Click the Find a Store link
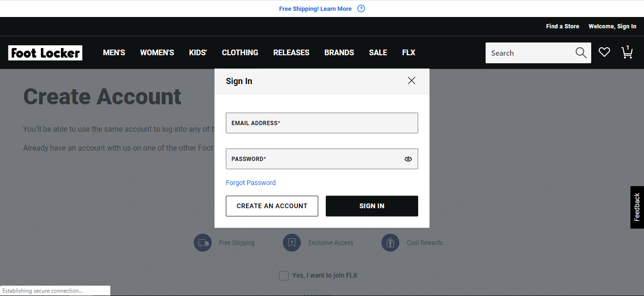The height and width of the screenshot is (296, 644). (x=562, y=26)
